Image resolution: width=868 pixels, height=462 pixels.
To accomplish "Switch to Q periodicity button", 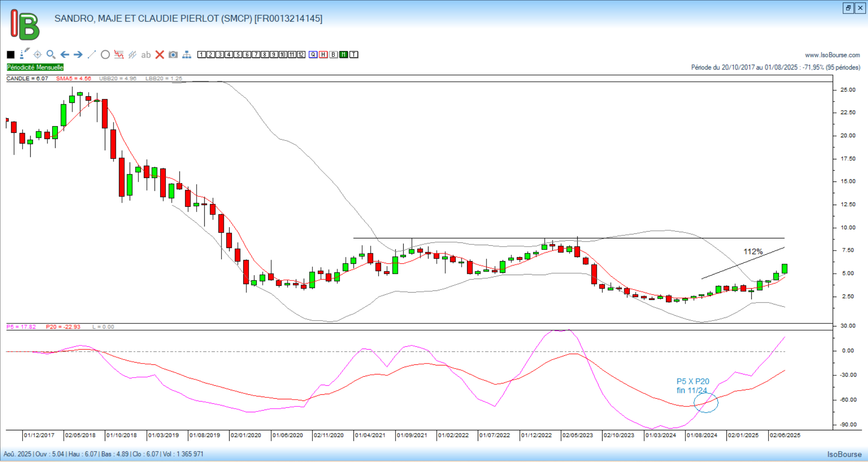I will coord(313,55).
